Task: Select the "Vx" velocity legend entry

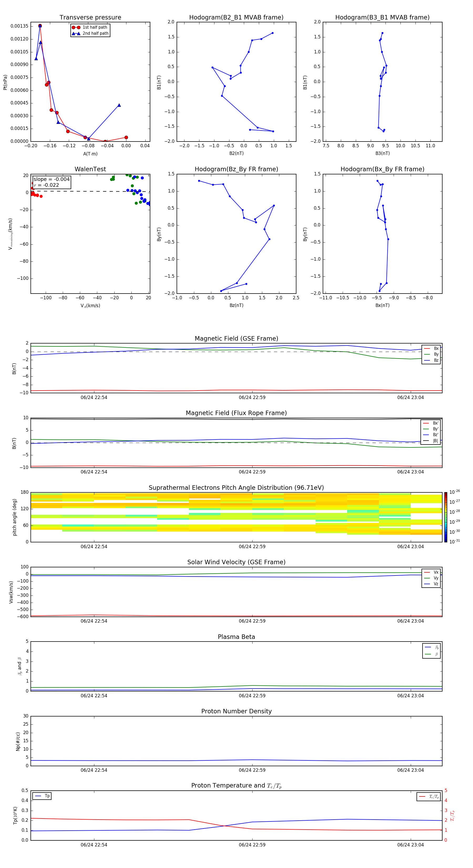Action: pos(431,572)
